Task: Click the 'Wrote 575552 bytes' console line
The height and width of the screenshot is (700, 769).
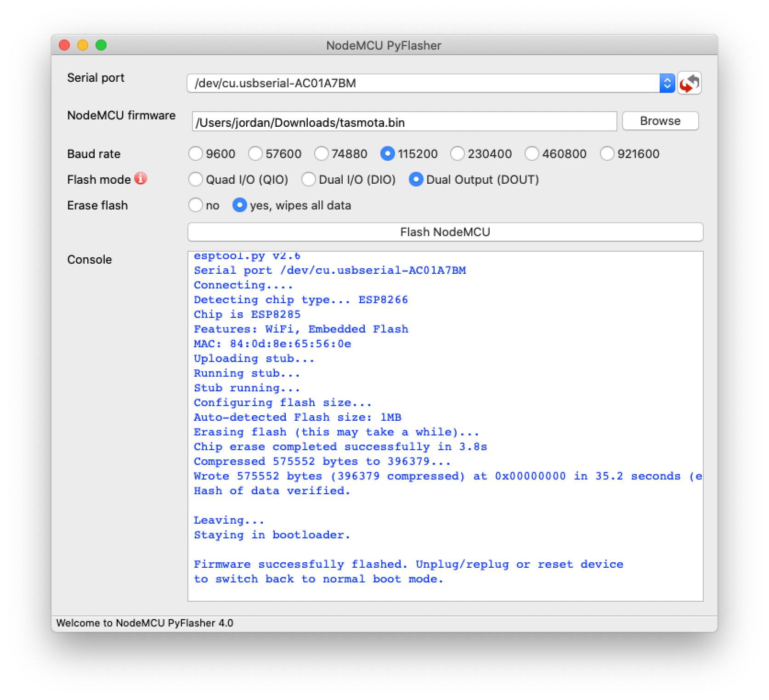Action: (448, 476)
